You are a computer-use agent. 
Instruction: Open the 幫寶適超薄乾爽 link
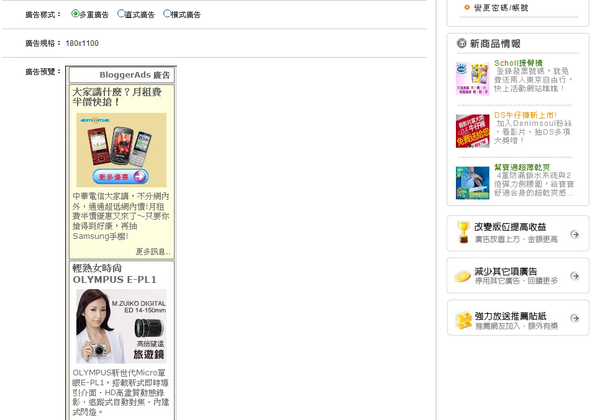(522, 167)
